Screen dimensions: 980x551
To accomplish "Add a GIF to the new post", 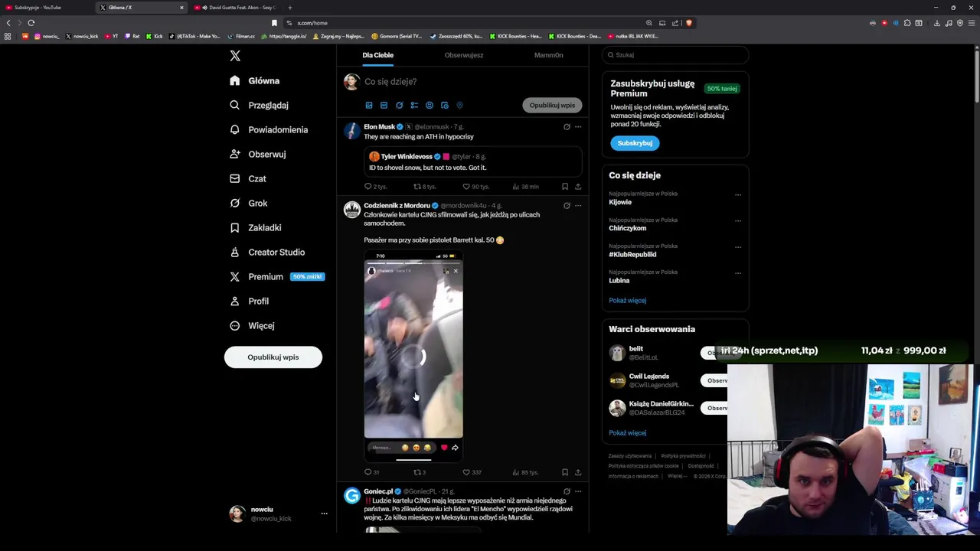I will (x=384, y=105).
